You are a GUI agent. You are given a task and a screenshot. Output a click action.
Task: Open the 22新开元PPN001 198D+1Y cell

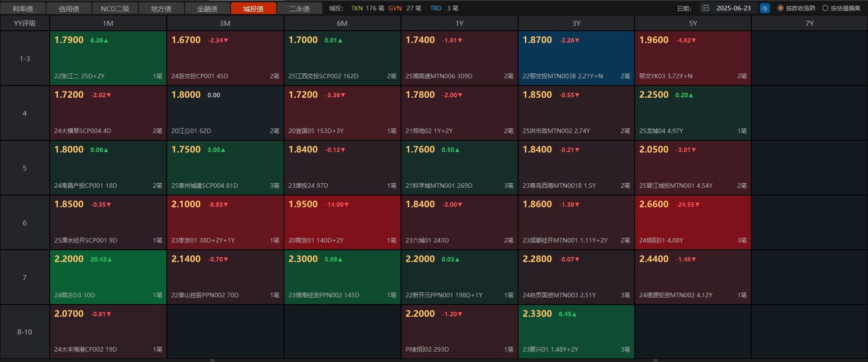459,277
